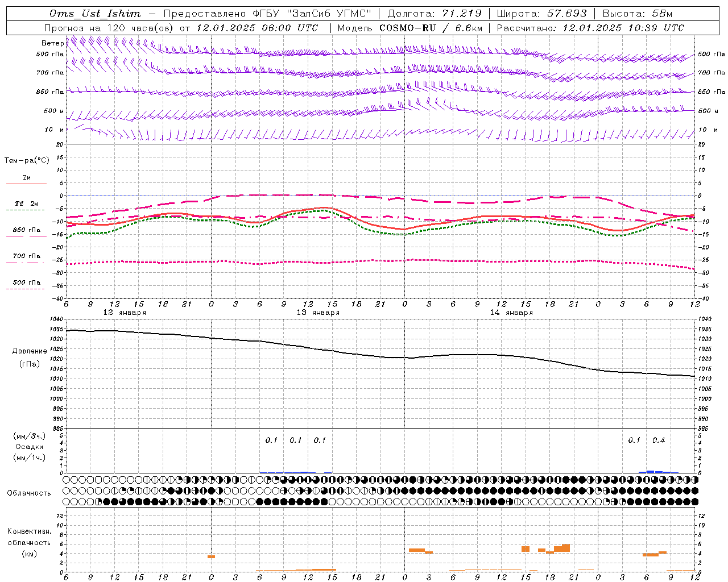Viewport: 728px width, 582px height.
Task: Click the Td 2м dew point legend label
Action: 26,203
